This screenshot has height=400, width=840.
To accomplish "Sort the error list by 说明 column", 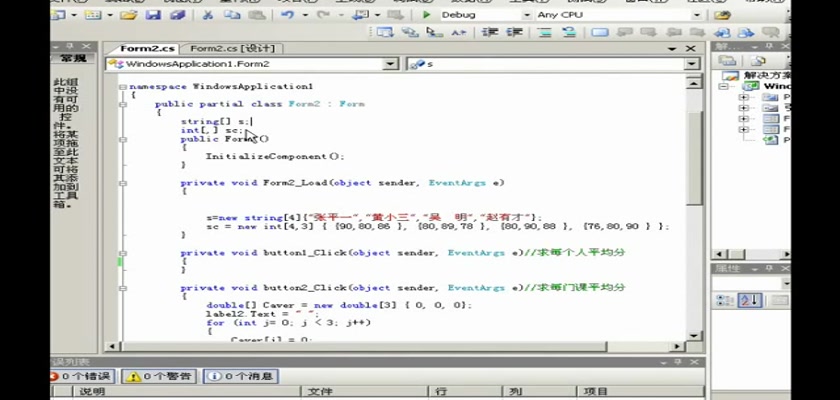I will [186, 392].
